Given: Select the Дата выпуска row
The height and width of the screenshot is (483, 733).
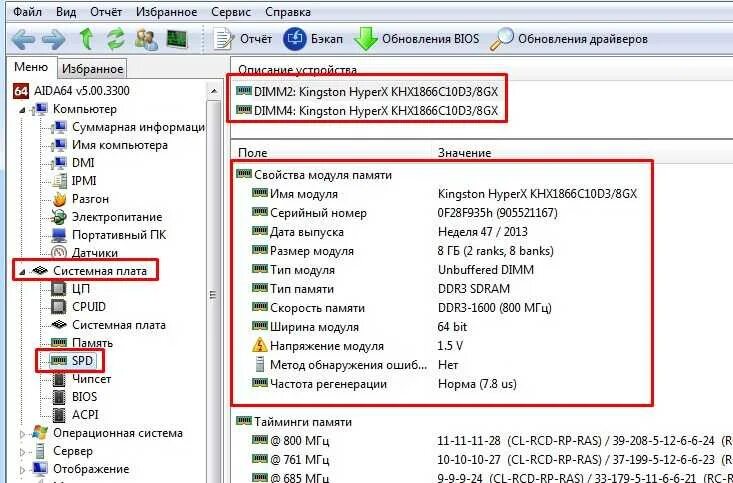Looking at the screenshot, I should pos(389,232).
